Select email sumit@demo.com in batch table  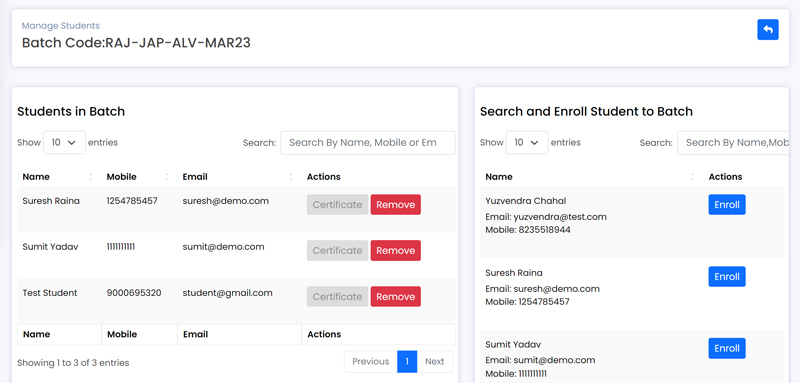tap(223, 247)
